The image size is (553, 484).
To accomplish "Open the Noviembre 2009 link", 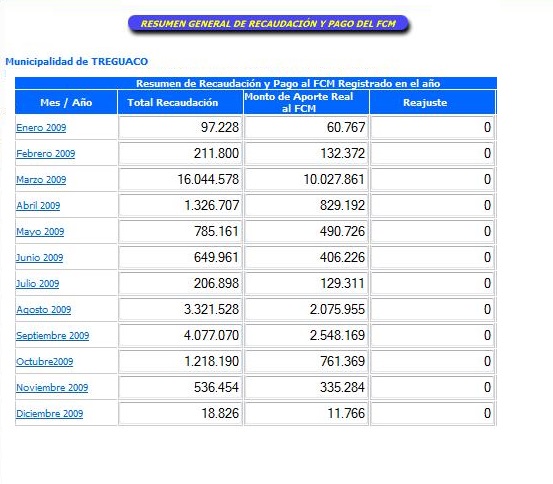I will (x=52, y=387).
